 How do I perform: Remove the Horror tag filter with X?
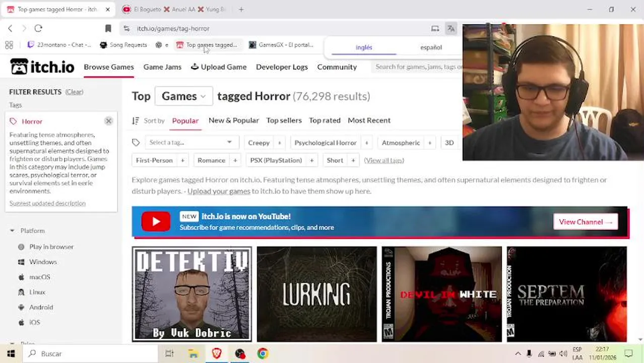[x=108, y=121]
